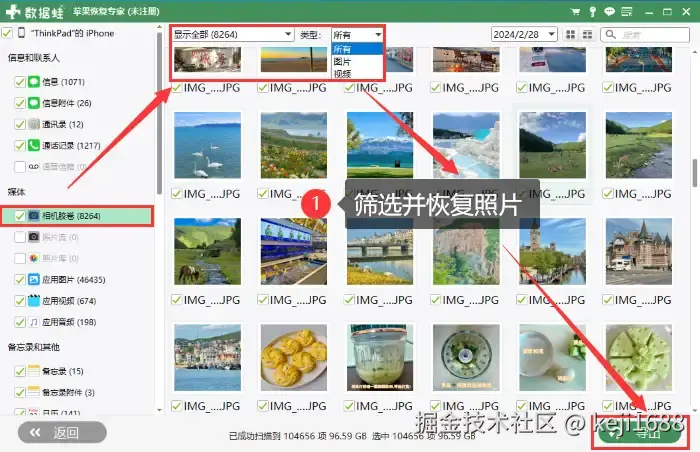Uncheck the 信息附件 (26) checkbox
This screenshot has height=452, width=700.
pos(20,103)
